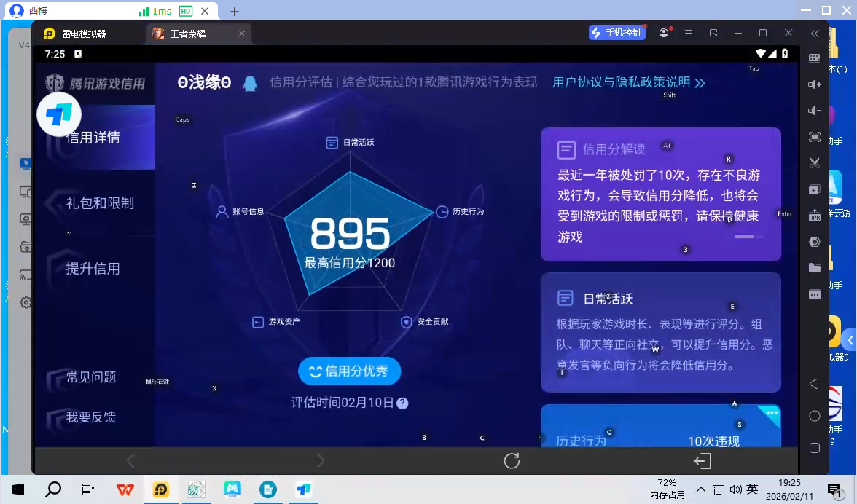Screen dimensions: 857x504
Task: Click the APK install icon in the sidebar
Action: [x=815, y=215]
